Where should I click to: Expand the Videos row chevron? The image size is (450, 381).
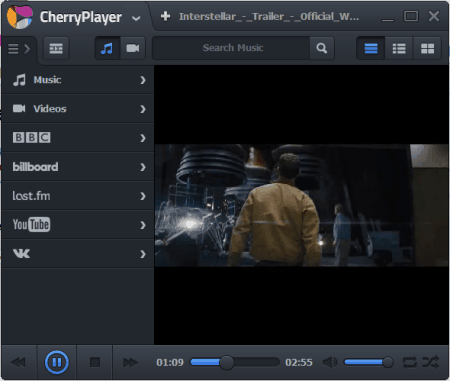pyautogui.click(x=143, y=109)
